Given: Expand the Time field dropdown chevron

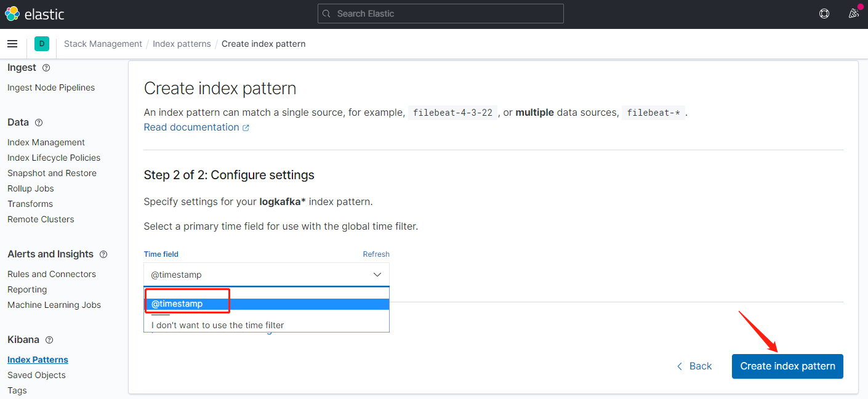Looking at the screenshot, I should 377,275.
